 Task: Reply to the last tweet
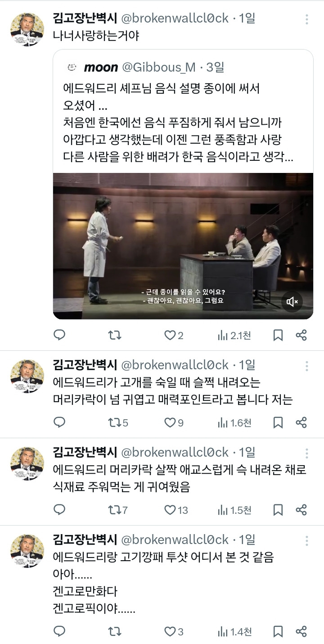59,632
